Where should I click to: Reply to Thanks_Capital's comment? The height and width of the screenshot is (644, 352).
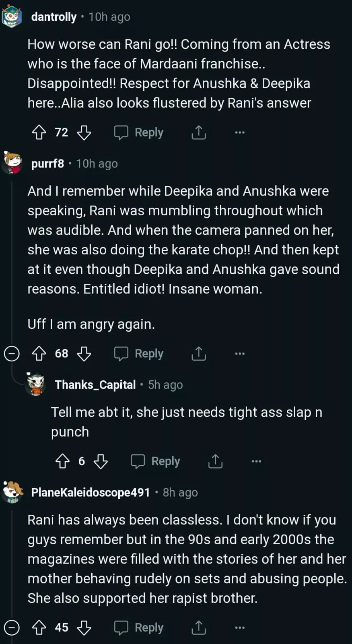155,461
